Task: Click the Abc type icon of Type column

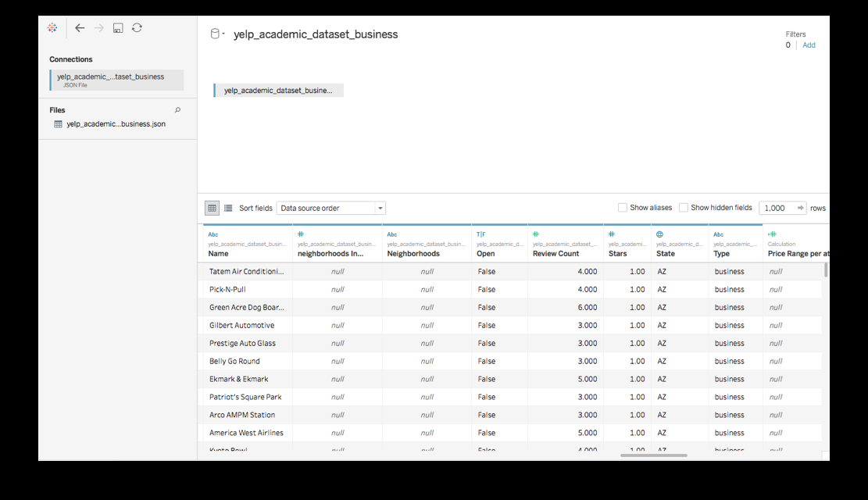Action: click(719, 234)
